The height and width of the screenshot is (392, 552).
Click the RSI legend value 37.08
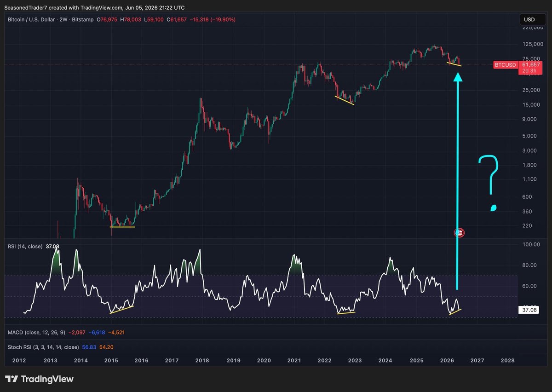pos(52,247)
